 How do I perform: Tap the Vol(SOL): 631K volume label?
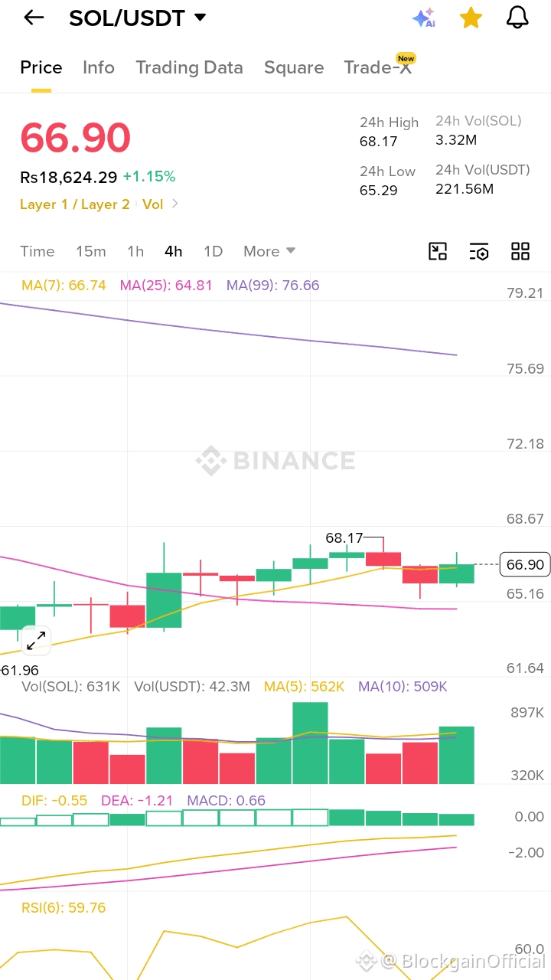[x=71, y=687]
